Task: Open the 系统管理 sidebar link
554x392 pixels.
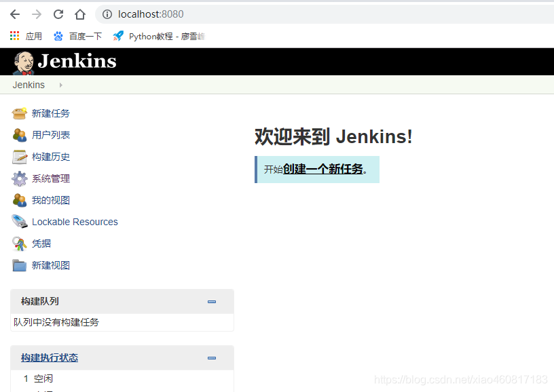Action: tap(51, 178)
